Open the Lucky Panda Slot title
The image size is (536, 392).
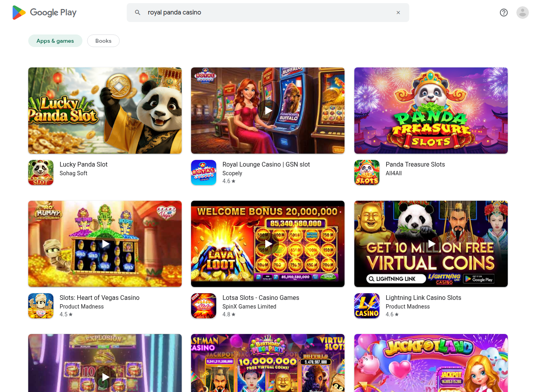(84, 165)
